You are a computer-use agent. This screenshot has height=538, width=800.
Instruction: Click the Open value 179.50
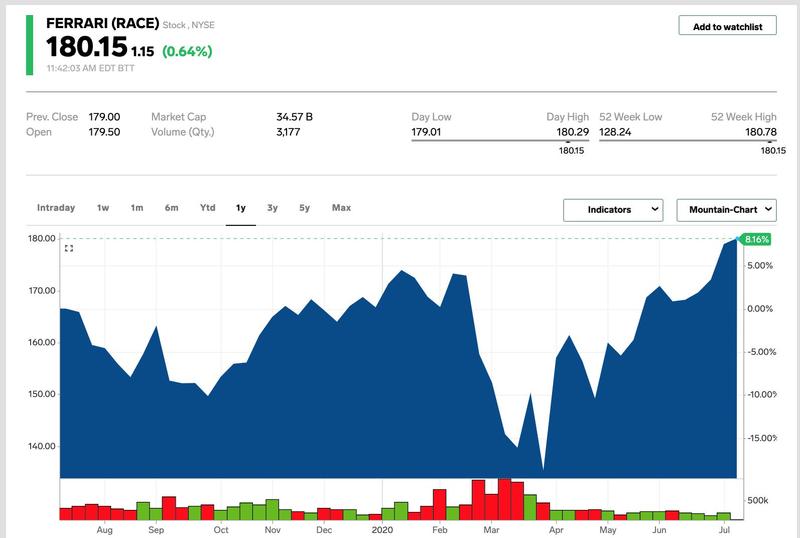[105, 132]
